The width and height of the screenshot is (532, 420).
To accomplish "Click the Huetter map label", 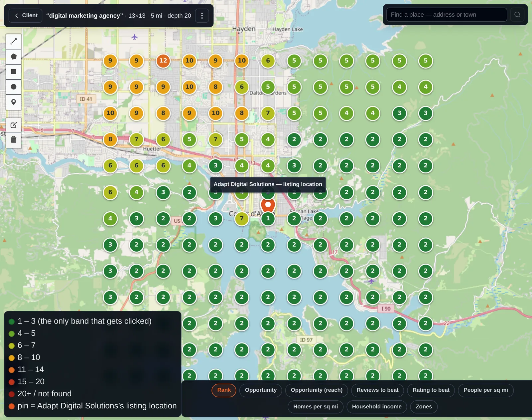I will (x=152, y=149).
